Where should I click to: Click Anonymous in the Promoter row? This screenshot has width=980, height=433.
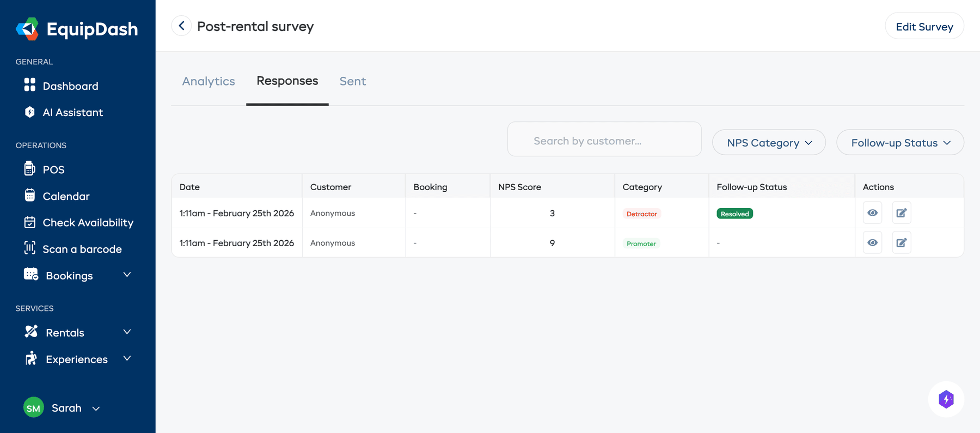click(x=333, y=243)
